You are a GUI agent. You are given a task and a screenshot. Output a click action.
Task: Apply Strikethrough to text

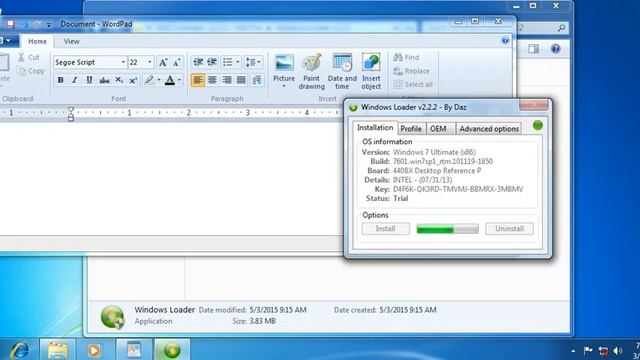(104, 80)
